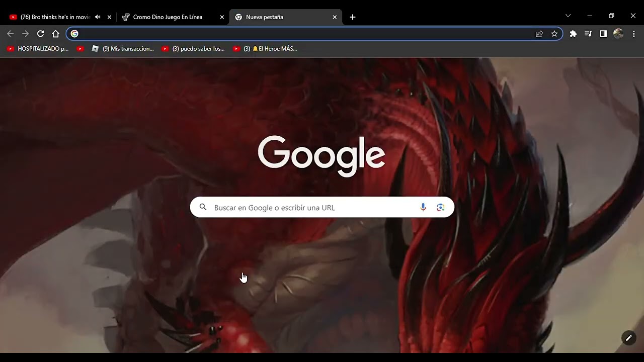Start voice search with the microphone

(423, 207)
